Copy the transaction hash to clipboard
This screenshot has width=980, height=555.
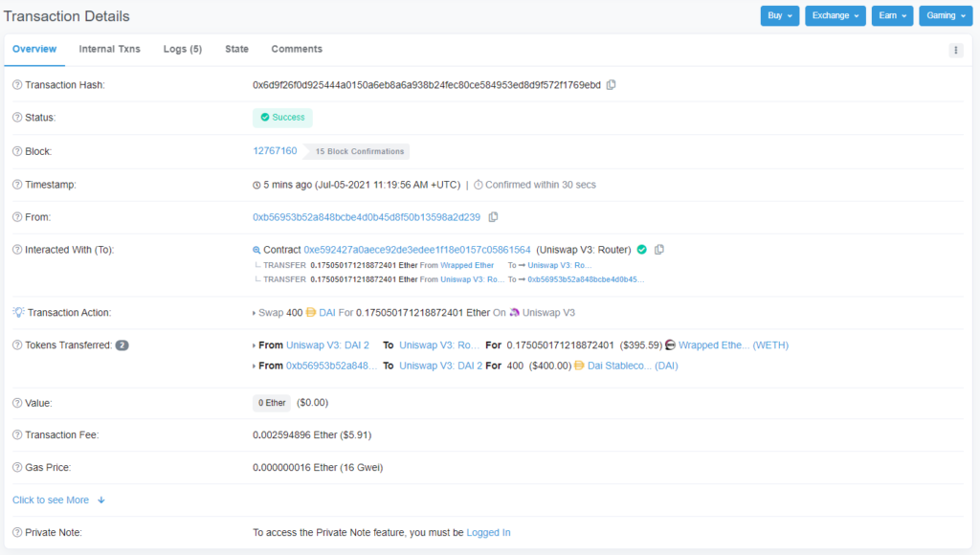click(612, 85)
